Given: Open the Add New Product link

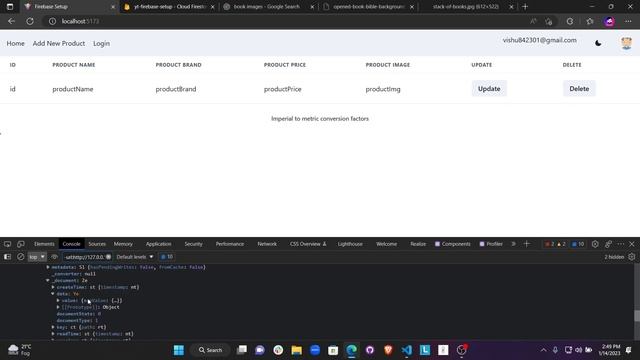Looking at the screenshot, I should (59, 43).
